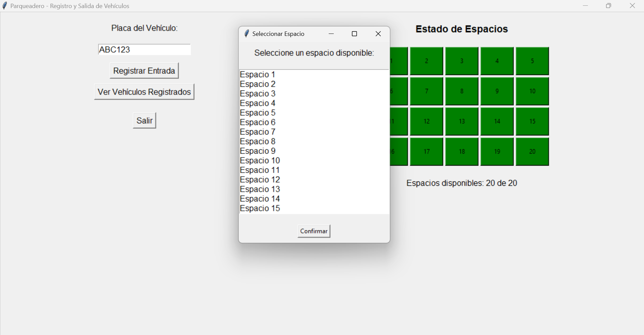Select Espacio 1 in the list
The height and width of the screenshot is (335, 644).
point(314,74)
